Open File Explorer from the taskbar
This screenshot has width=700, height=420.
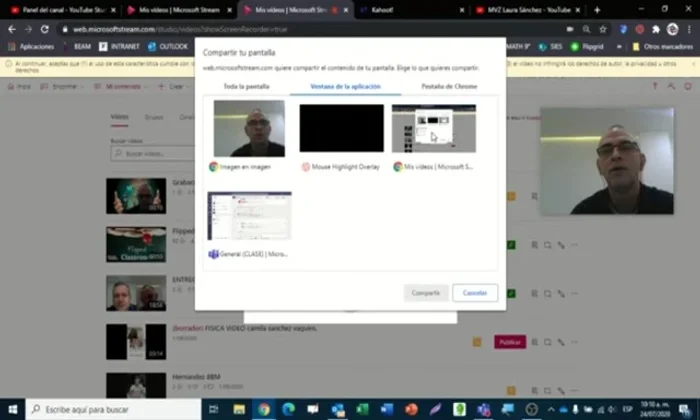pos(239,409)
